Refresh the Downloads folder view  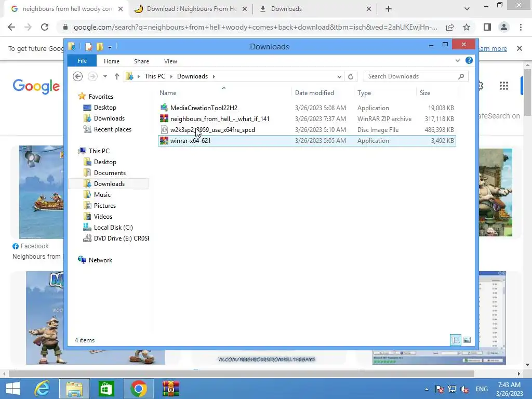pos(351,76)
